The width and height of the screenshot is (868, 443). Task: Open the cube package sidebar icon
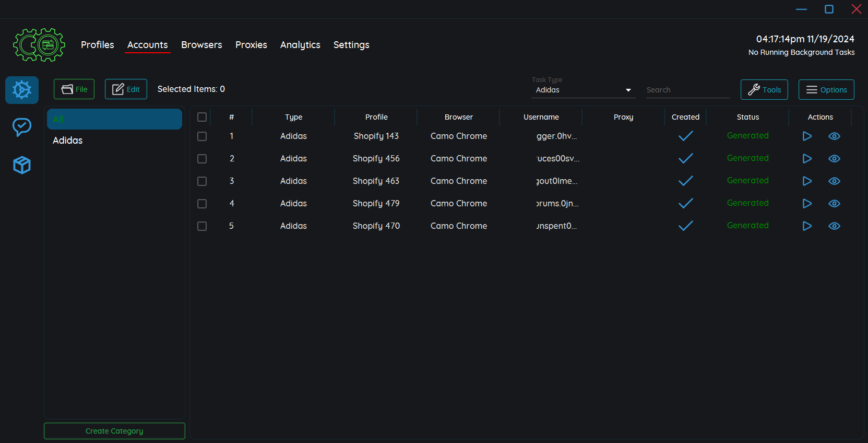coord(22,165)
